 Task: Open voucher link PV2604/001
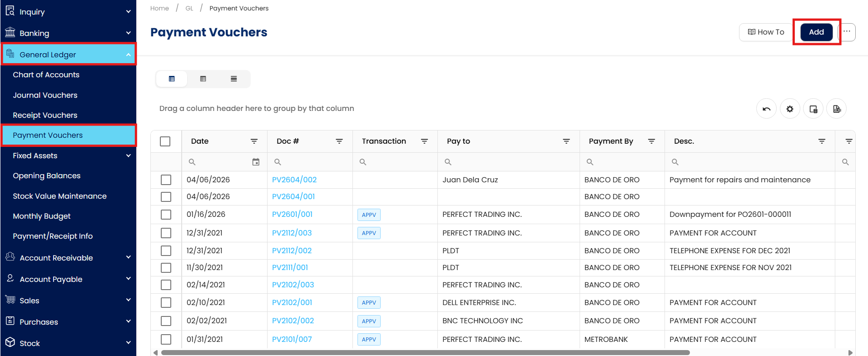pyautogui.click(x=293, y=196)
